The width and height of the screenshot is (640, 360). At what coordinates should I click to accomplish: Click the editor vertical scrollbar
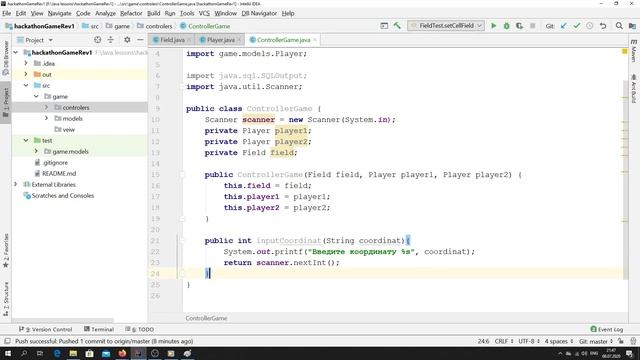[625, 180]
